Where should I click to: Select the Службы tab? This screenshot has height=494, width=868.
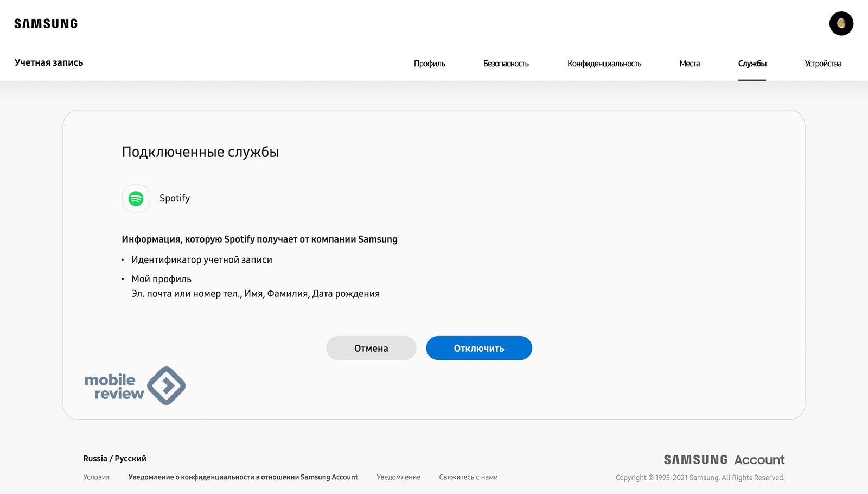[752, 64]
